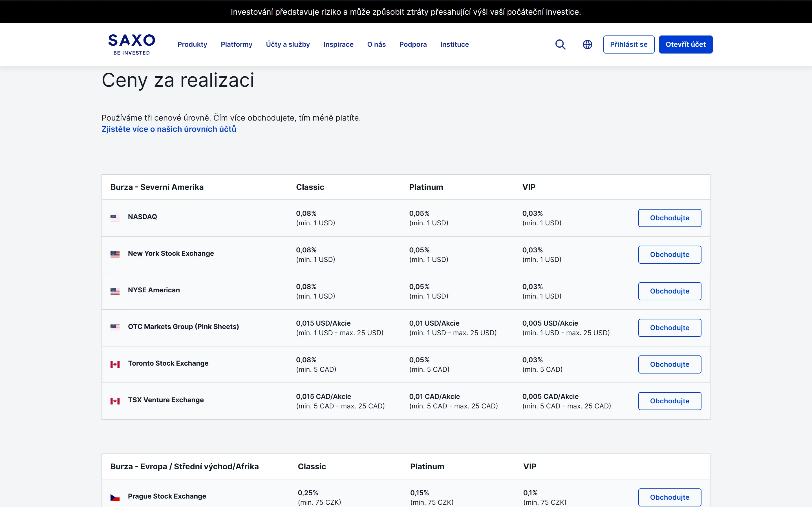
Task: Click the SAXO Be Invested logo
Action: [x=132, y=44]
